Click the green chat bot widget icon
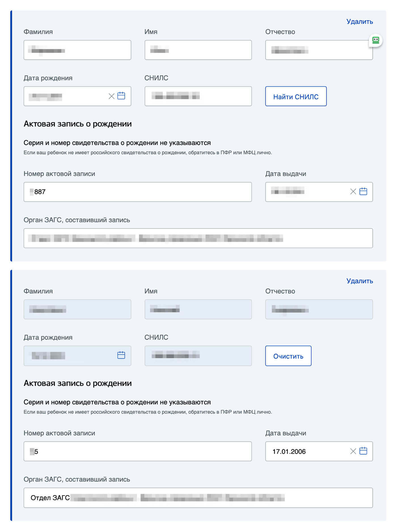397x532 pixels. coord(375,40)
